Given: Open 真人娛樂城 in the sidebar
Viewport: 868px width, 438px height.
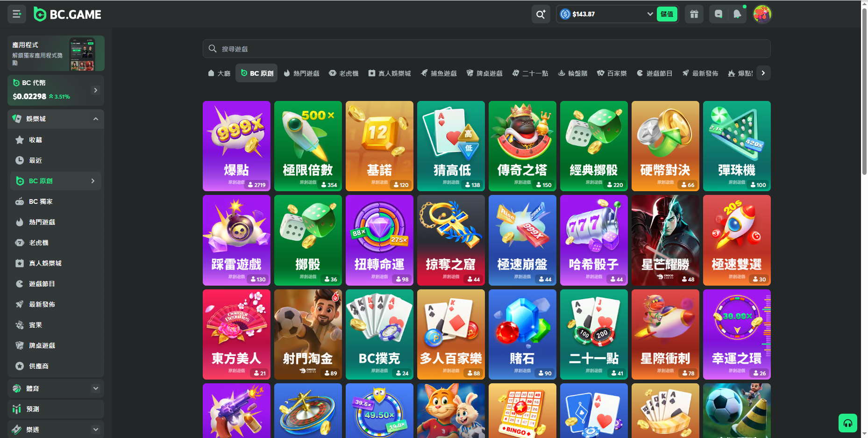Looking at the screenshot, I should pyautogui.click(x=56, y=263).
